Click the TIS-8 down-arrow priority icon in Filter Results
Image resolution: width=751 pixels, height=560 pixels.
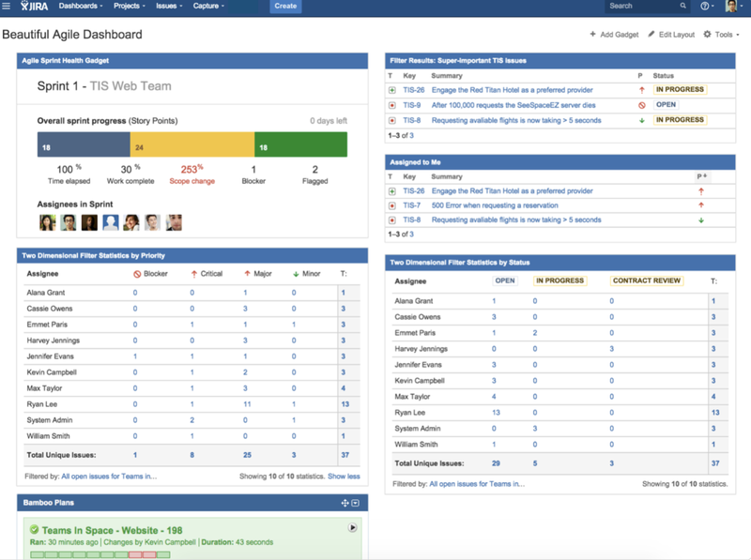pyautogui.click(x=642, y=121)
